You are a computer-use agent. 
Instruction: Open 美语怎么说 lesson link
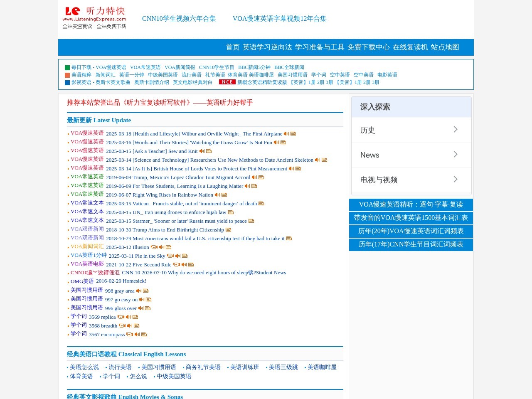click(84, 367)
